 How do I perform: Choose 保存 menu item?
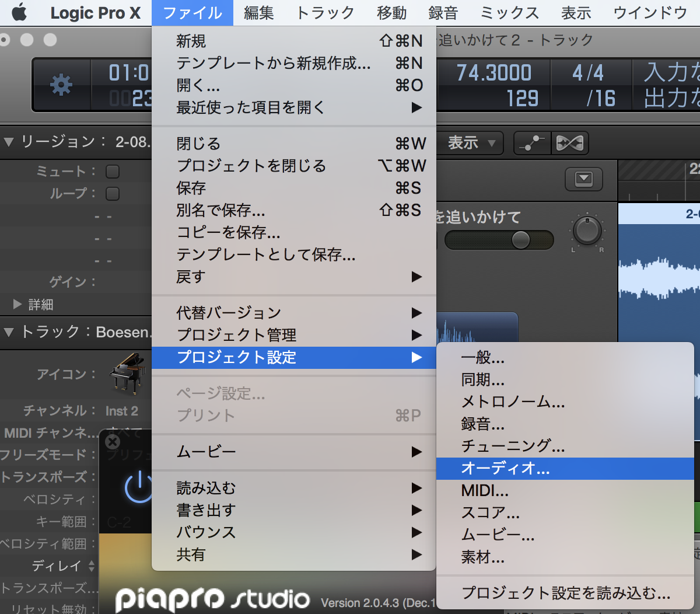[x=294, y=188]
